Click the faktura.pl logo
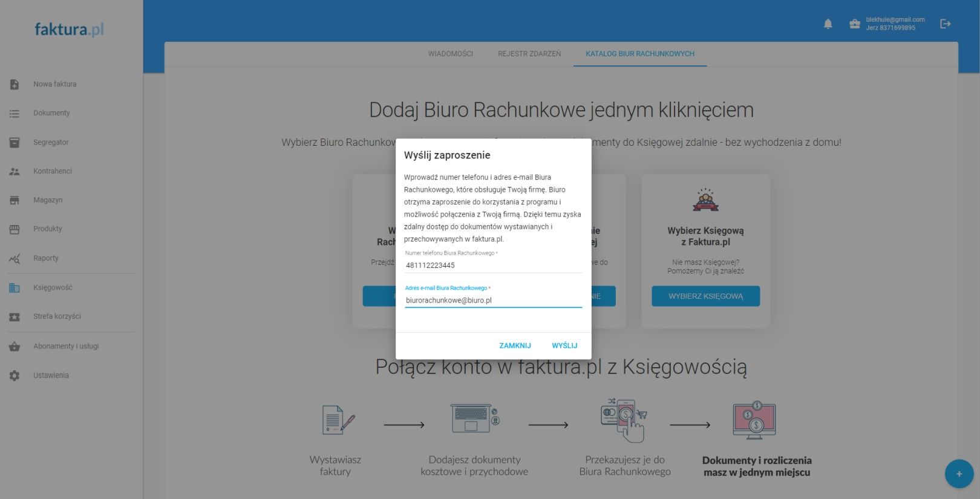This screenshot has height=499, width=980. coord(69,29)
